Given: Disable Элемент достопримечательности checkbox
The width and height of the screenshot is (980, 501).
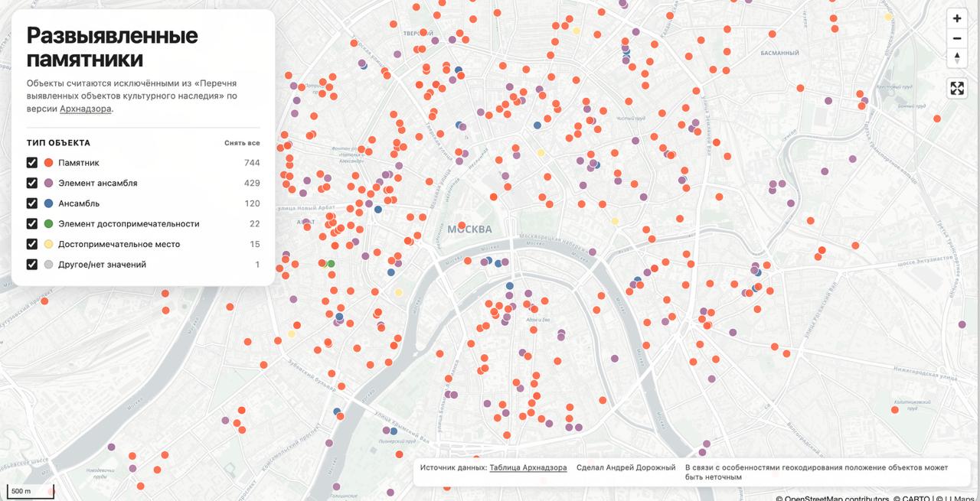Looking at the screenshot, I should (32, 223).
